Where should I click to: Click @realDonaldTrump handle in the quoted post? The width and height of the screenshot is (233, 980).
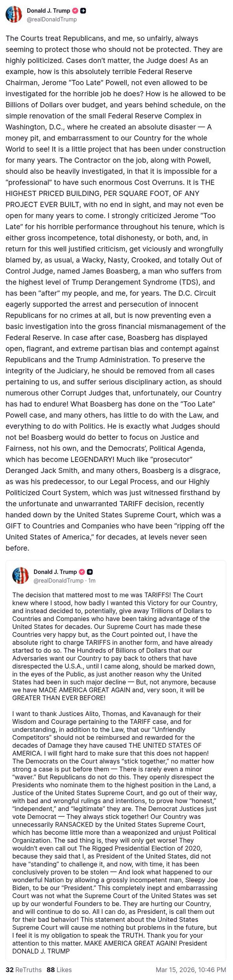(x=58, y=581)
